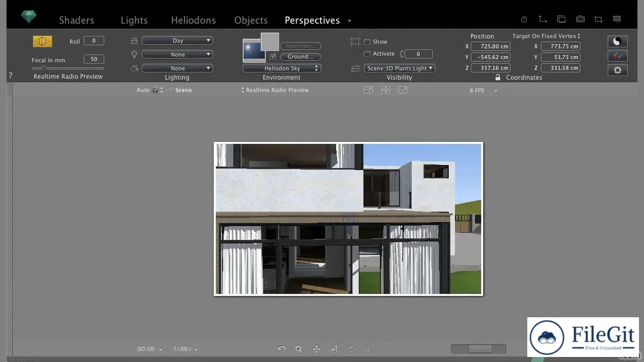Open the Day lighting dropdown
The height and width of the screenshot is (362, 644).
[x=177, y=41]
